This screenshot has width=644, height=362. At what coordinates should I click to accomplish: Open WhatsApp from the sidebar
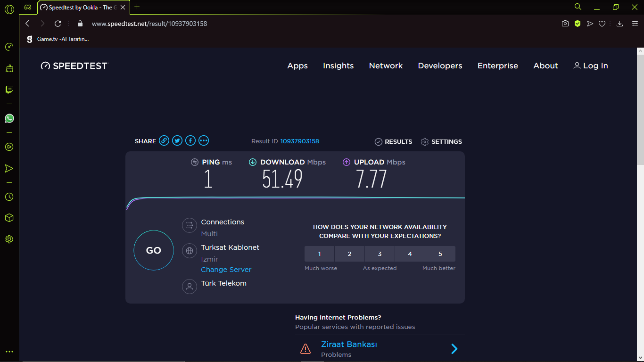(9, 118)
